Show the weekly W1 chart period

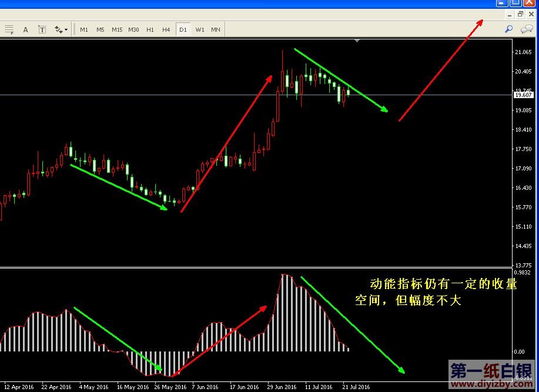pos(200,29)
